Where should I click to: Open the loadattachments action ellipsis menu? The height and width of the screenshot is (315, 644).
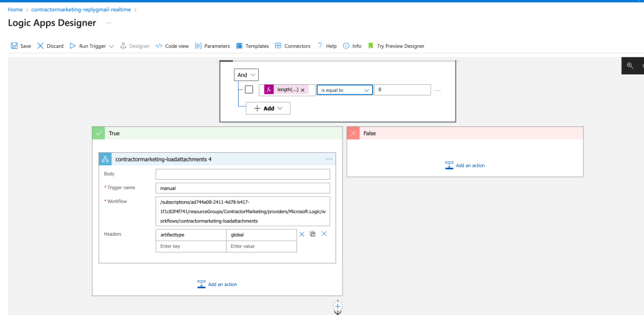pos(329,158)
